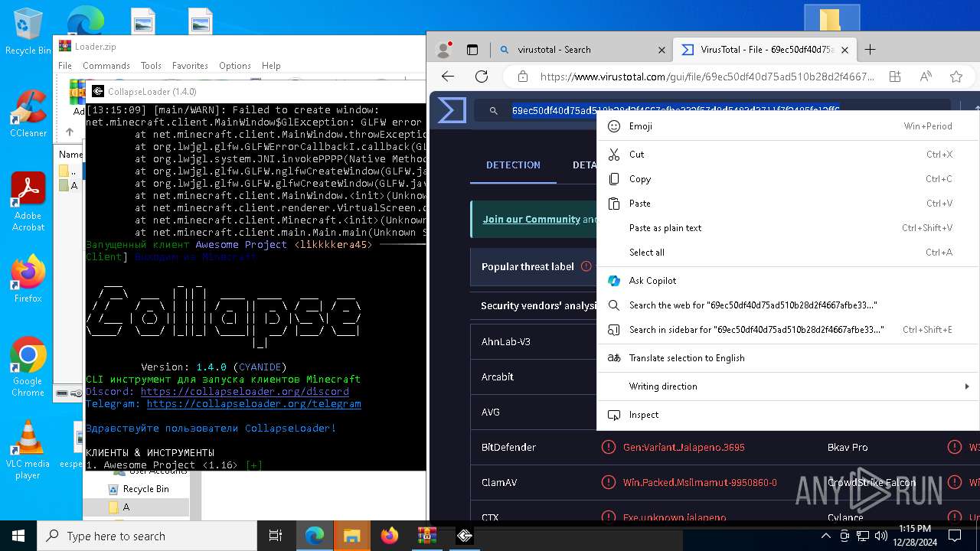This screenshot has height=551, width=980.
Task: Click Popular threat label info icon
Action: tap(586, 266)
